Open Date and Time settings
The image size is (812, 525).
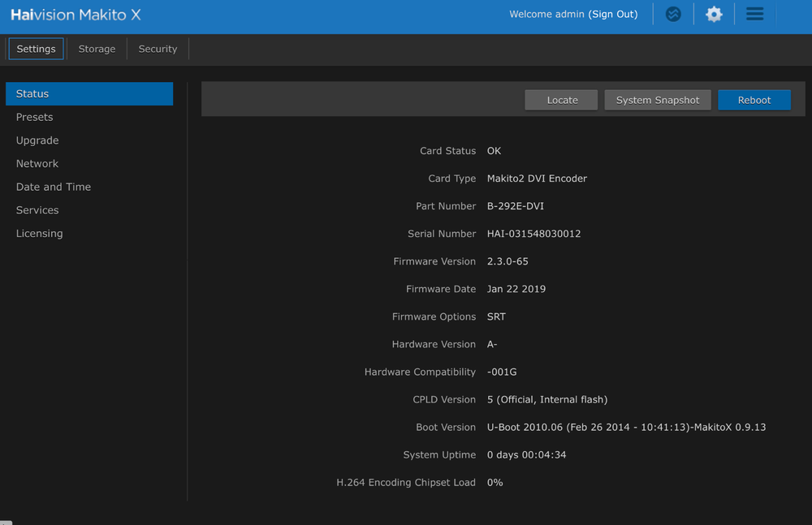click(x=54, y=187)
